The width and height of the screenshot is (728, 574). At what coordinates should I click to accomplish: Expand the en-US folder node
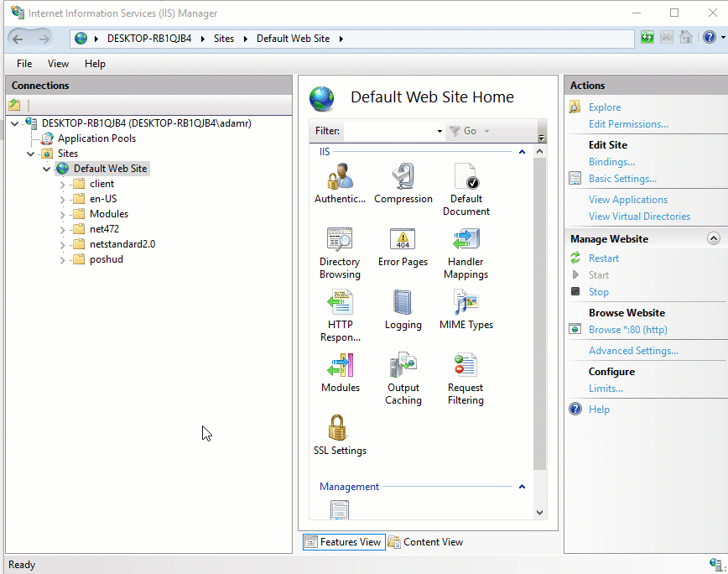click(x=62, y=200)
